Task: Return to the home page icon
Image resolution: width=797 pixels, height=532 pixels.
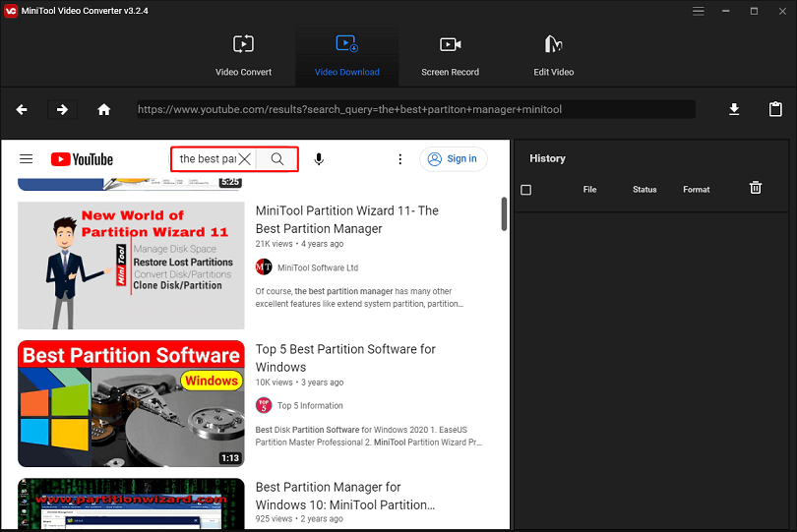Action: tap(103, 109)
